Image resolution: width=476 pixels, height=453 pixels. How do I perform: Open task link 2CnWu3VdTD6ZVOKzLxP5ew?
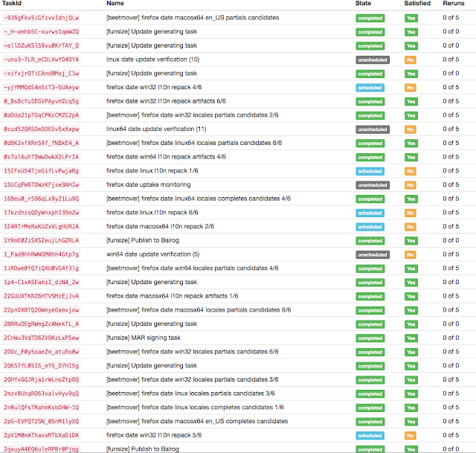point(42,338)
